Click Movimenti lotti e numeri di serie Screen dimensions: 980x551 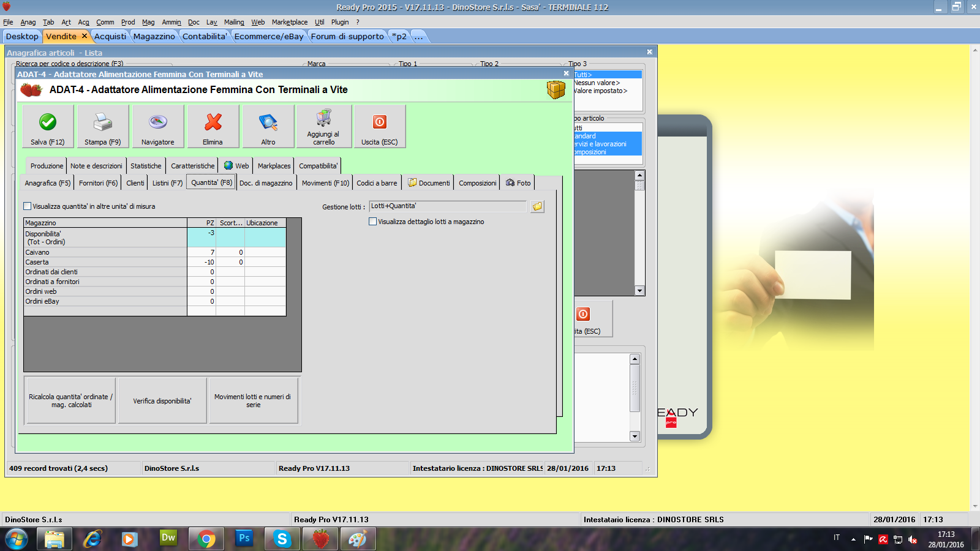coord(253,400)
